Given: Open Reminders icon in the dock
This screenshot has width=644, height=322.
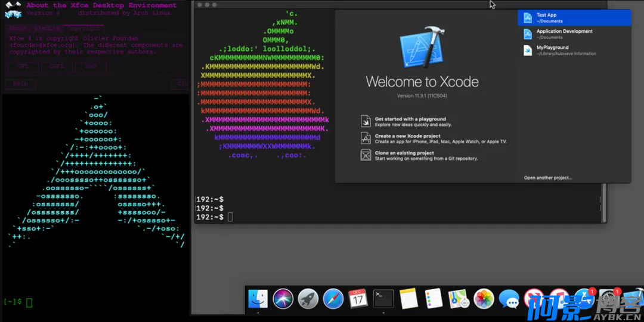Looking at the screenshot, I should (x=434, y=299).
